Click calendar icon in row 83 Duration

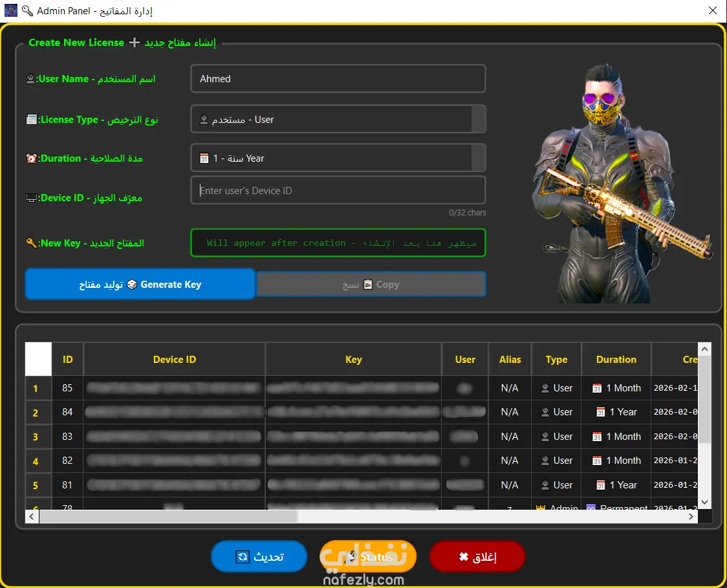pyautogui.click(x=597, y=437)
